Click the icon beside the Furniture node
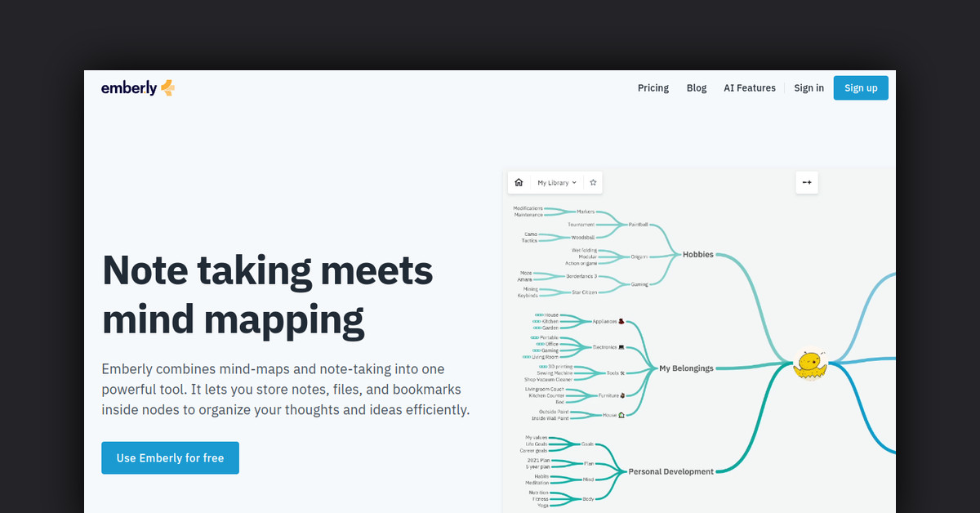This screenshot has height=513, width=980. point(622,395)
